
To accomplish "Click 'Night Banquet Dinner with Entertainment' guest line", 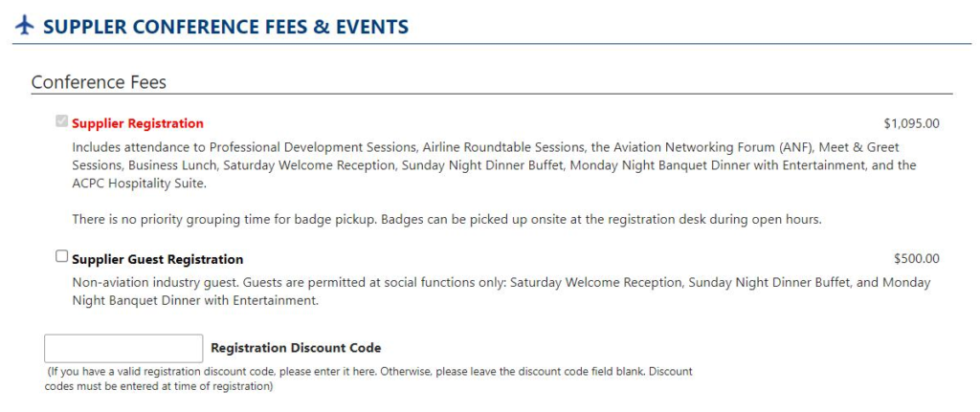I will [x=195, y=301].
